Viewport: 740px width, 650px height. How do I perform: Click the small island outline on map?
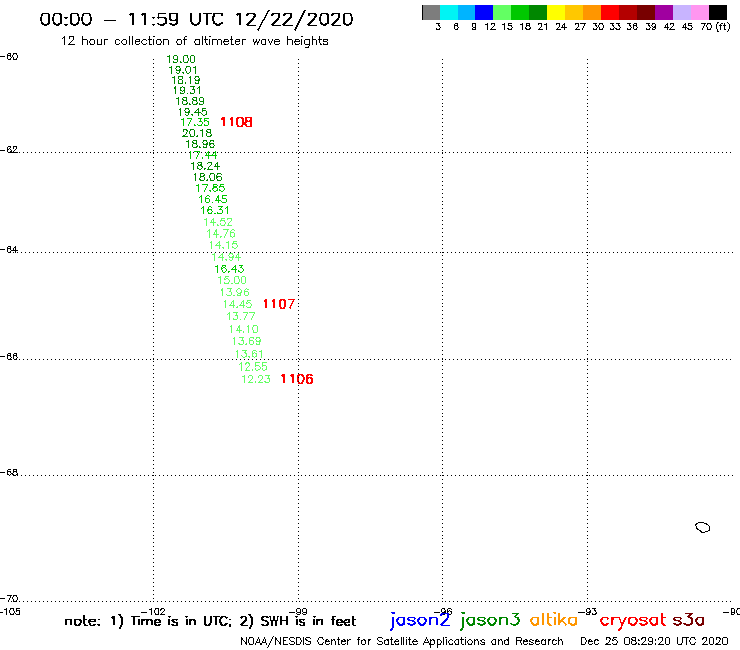pyautogui.click(x=703, y=527)
